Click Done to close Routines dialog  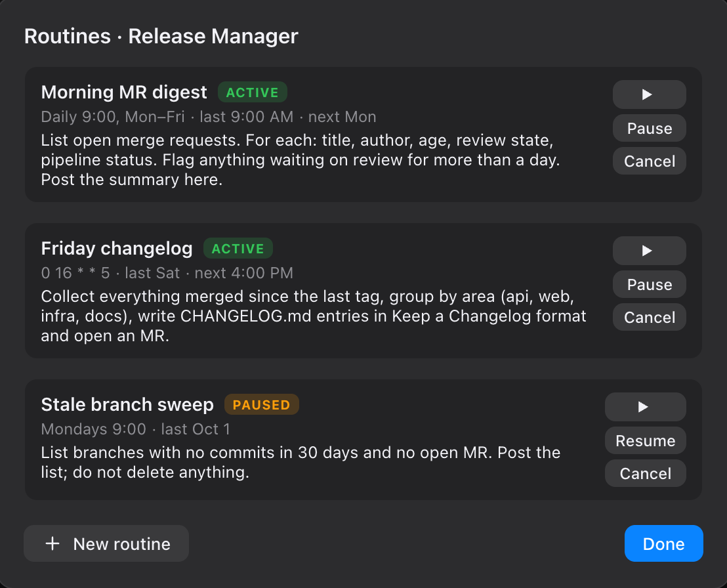[663, 543]
